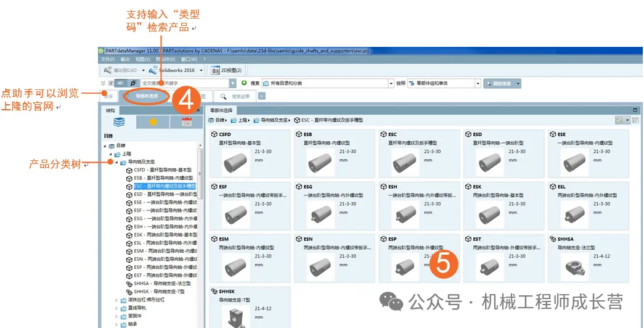Open the 窗口(W) menu
644x328 pixels.
coord(189,59)
